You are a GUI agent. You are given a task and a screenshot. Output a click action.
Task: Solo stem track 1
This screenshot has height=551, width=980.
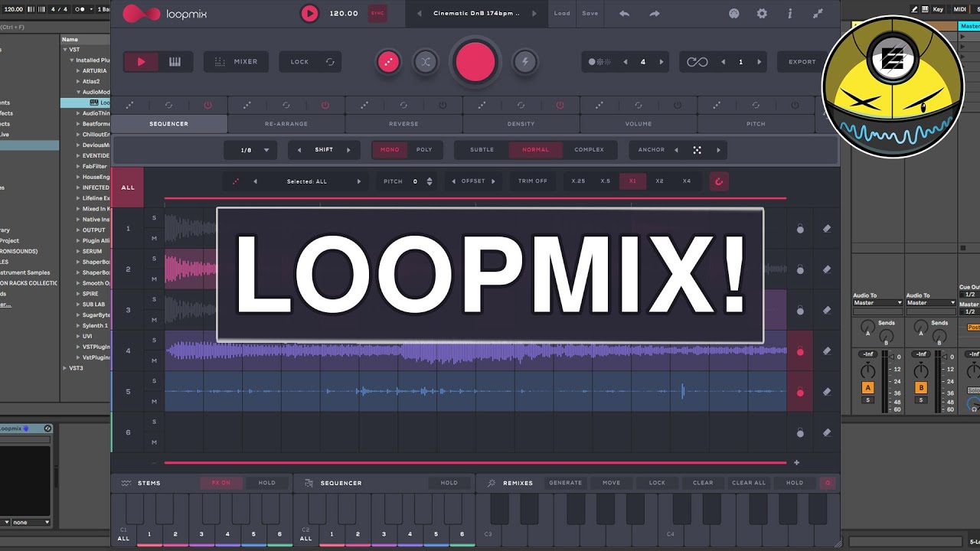pyautogui.click(x=154, y=218)
